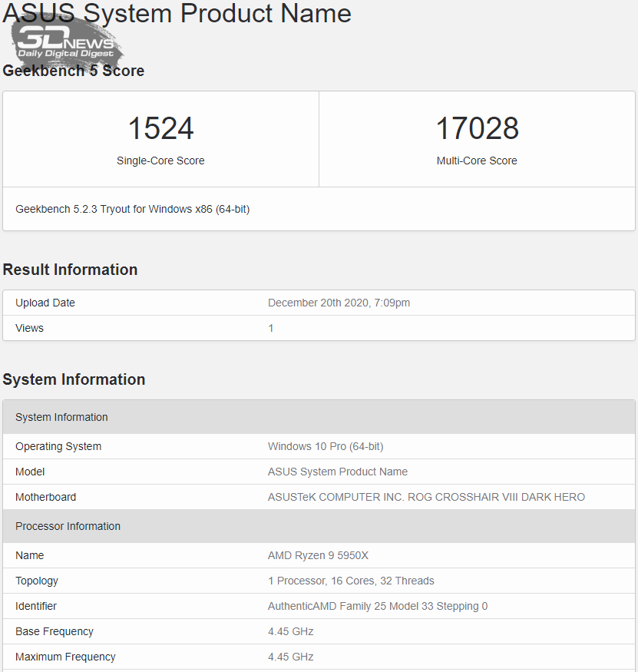The height and width of the screenshot is (672, 638).
Task: Click the Views count value 1
Action: tap(271, 328)
